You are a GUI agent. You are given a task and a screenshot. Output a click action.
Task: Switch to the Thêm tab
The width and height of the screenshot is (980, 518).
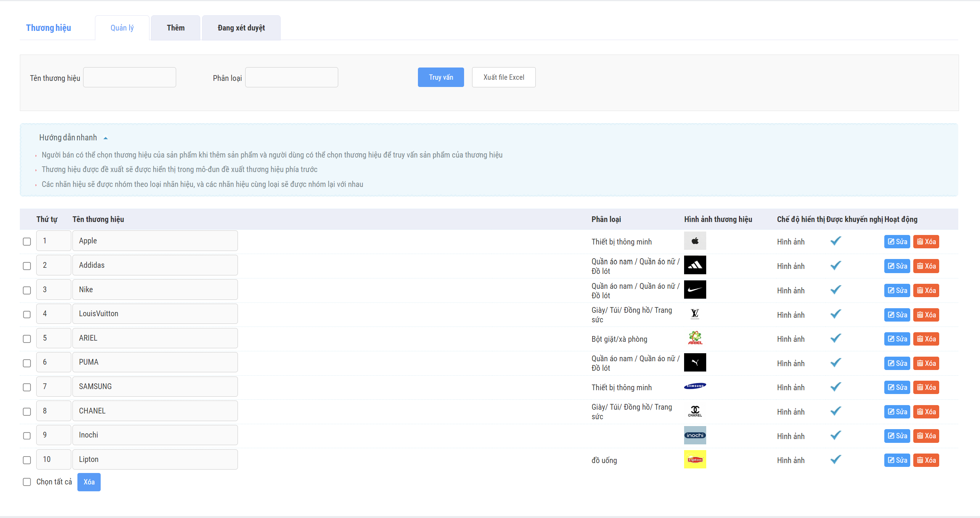tap(175, 28)
